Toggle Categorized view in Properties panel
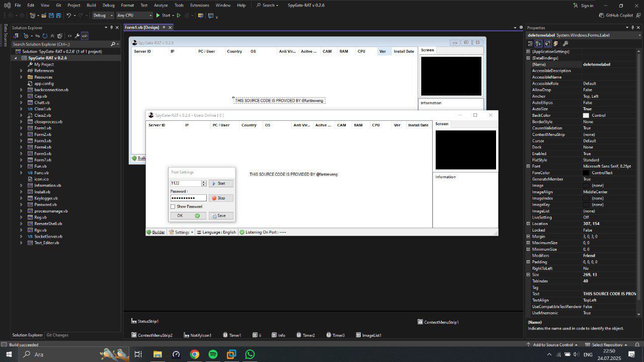This screenshot has height=362, width=644. 530,44
